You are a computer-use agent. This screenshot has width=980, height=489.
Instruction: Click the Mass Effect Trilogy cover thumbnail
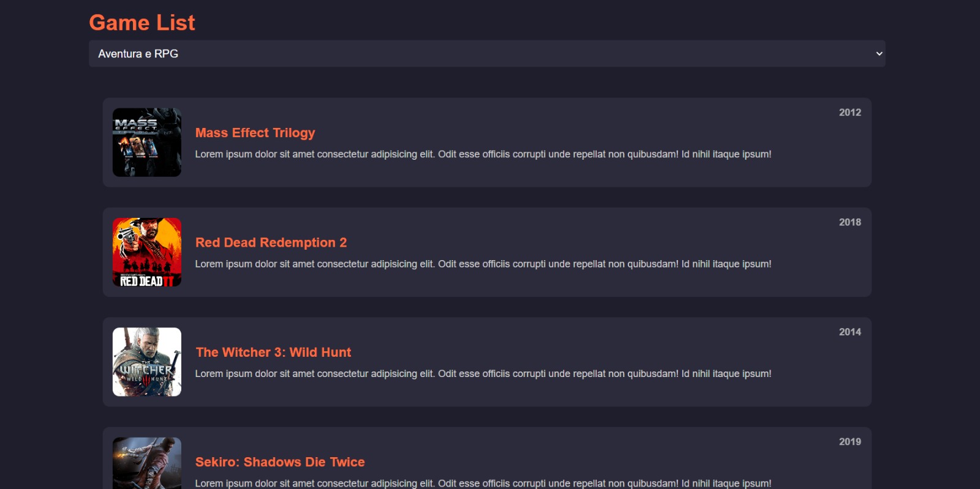pos(147,143)
